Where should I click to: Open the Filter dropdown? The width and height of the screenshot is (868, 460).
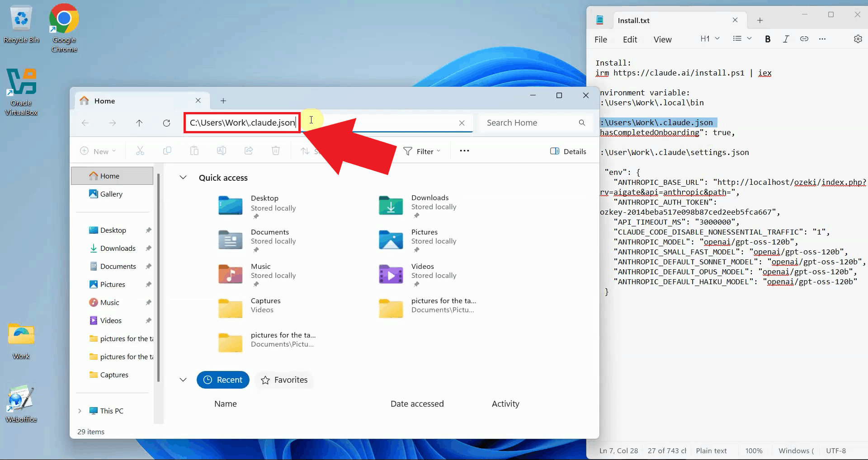[422, 151]
